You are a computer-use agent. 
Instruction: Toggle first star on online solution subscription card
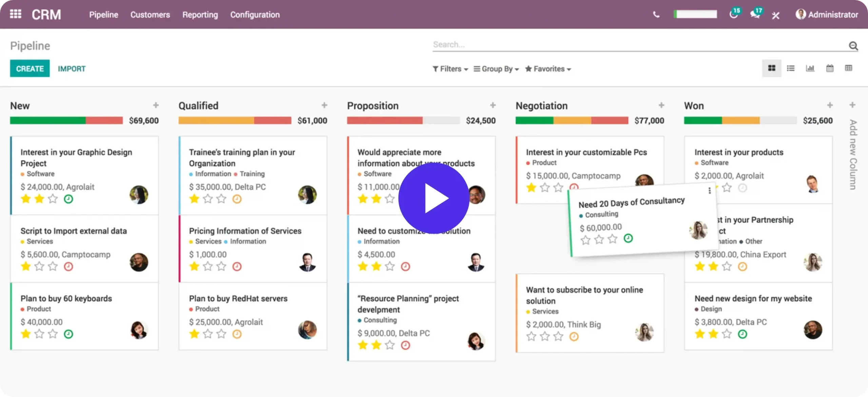[531, 336]
